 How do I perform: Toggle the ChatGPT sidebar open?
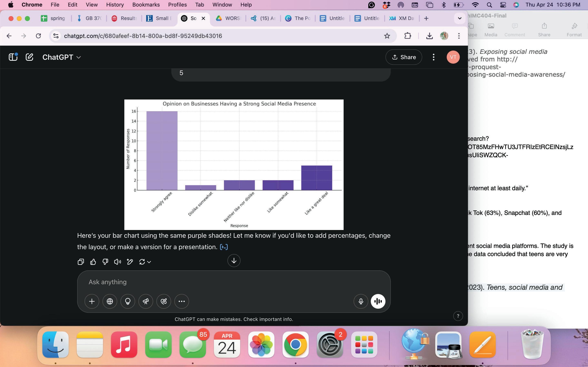(13, 57)
